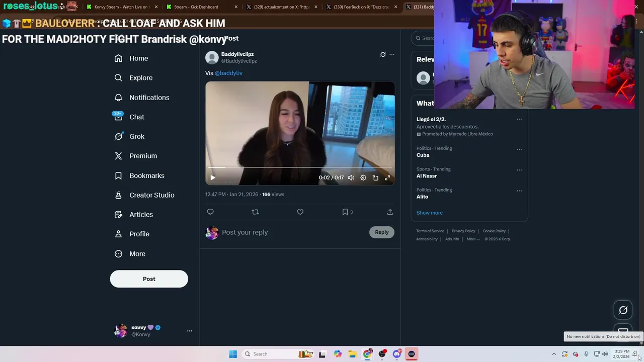Open the Terms of Service link
This screenshot has width=644, height=362.
[430, 231]
